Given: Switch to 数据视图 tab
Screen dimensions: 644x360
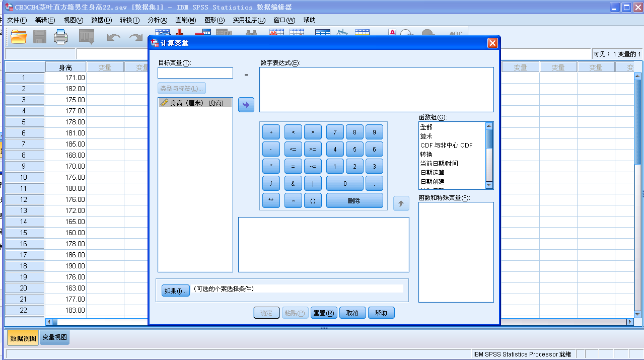Looking at the screenshot, I should pos(24,338).
